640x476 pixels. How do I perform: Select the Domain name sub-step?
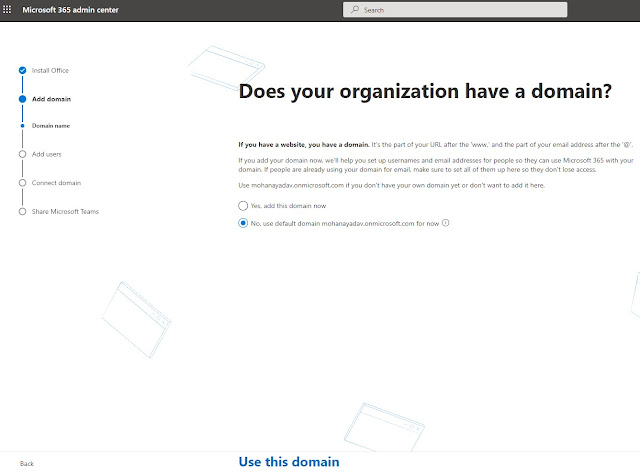coord(51,126)
